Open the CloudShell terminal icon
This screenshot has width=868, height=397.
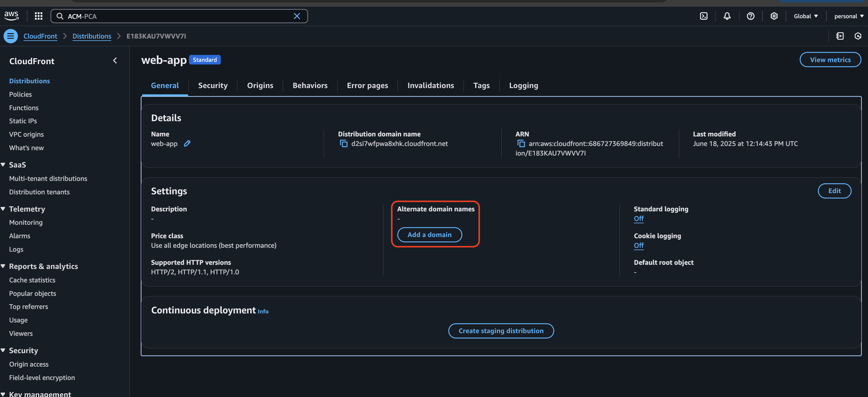pos(704,16)
